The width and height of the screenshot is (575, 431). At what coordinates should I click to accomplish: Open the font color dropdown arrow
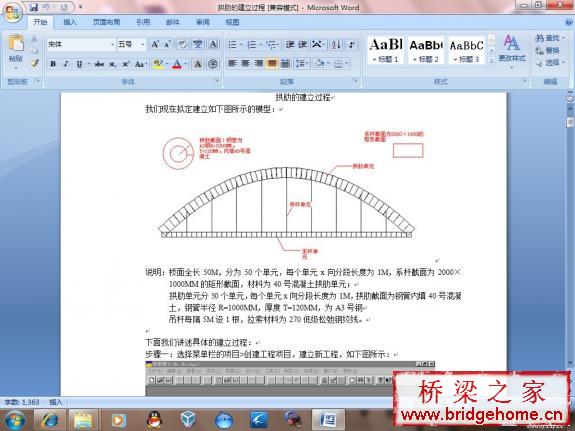tap(186, 64)
